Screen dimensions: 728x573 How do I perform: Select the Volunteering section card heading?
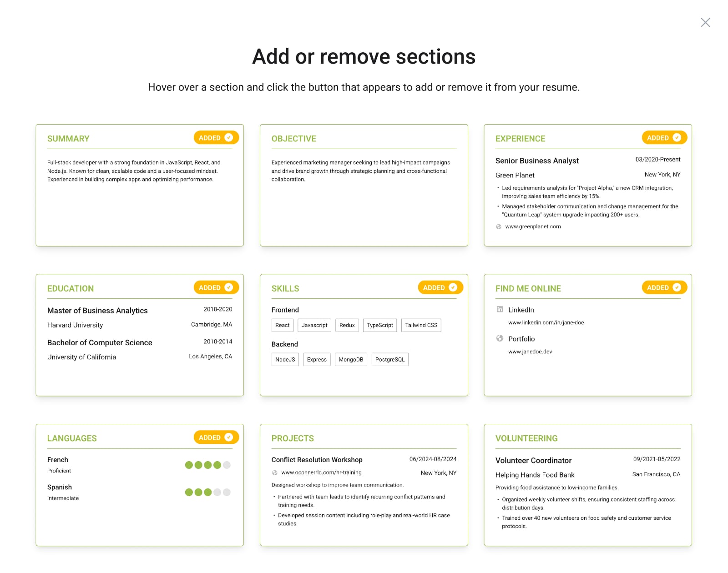526,438
